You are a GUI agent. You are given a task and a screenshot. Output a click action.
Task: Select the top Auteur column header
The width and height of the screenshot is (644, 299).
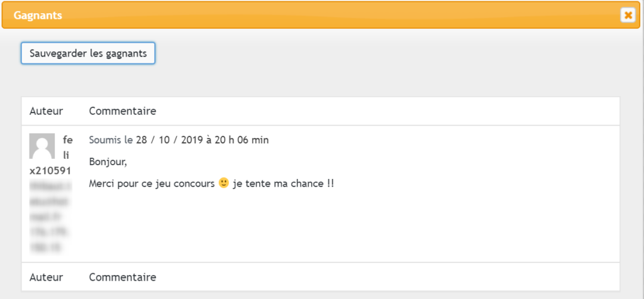[x=47, y=111]
